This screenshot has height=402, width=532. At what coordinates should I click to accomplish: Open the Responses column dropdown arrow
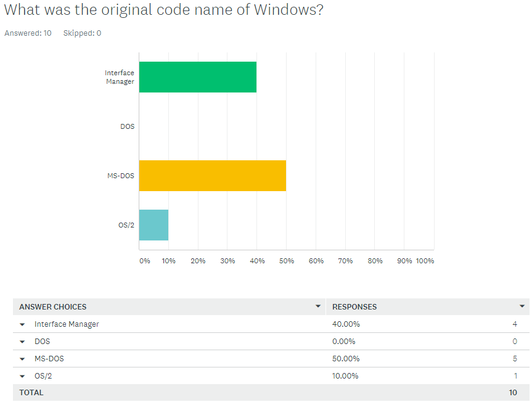[x=522, y=306]
